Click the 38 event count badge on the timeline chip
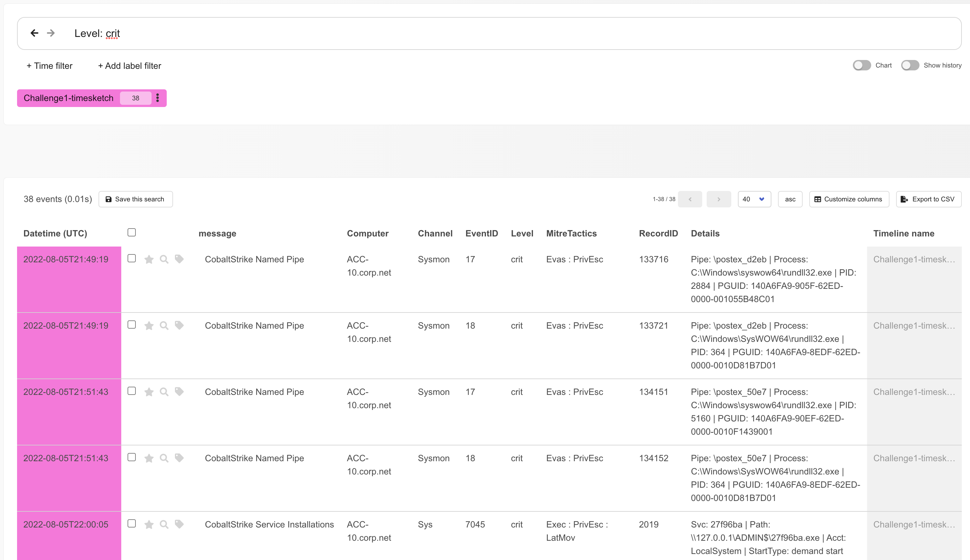The image size is (970, 560). (x=135, y=98)
